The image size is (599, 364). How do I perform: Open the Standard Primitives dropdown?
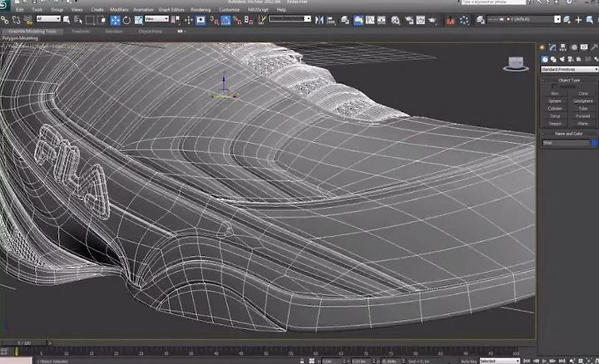pos(569,70)
